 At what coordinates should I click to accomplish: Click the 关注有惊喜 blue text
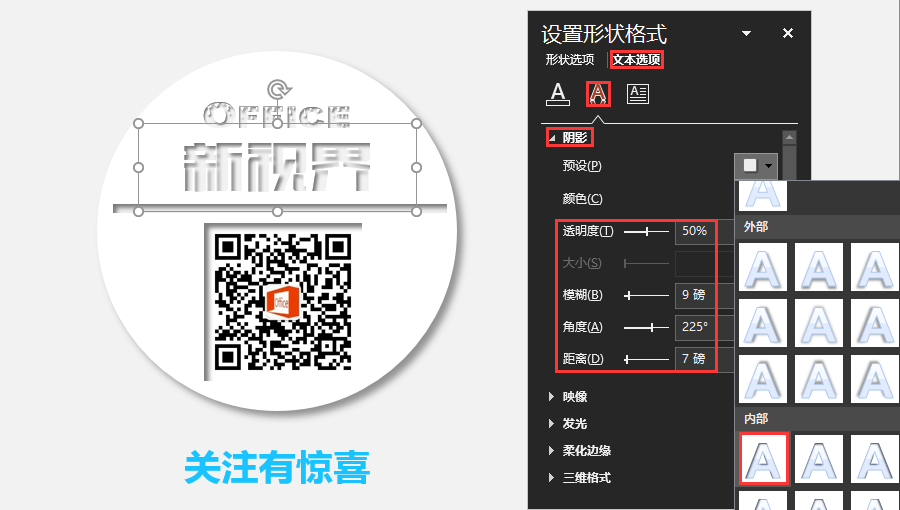[x=277, y=468]
